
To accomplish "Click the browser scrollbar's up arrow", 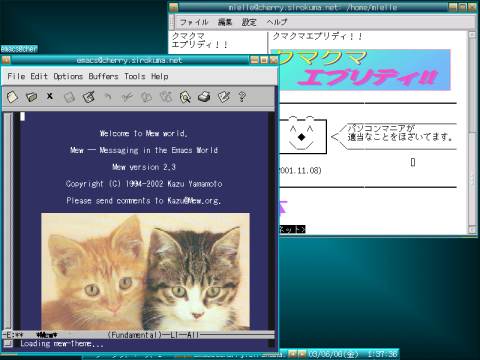I will 472,34.
